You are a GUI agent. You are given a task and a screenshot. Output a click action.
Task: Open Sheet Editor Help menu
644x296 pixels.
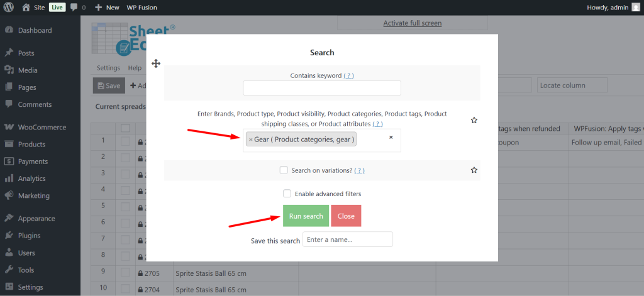[x=135, y=68]
